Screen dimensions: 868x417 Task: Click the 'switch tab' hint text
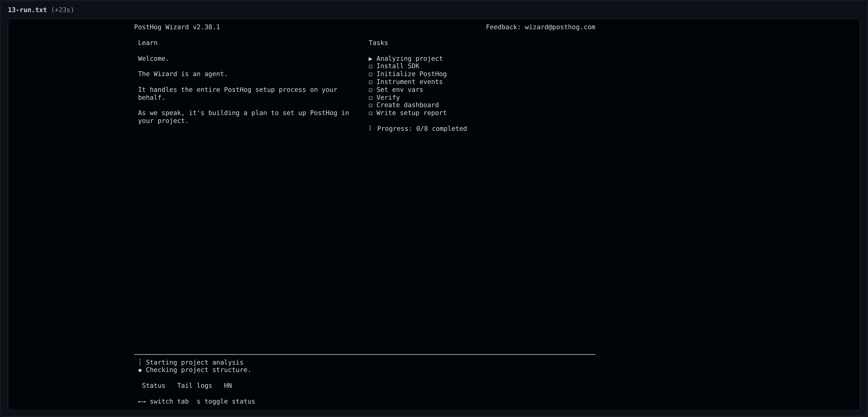click(169, 401)
